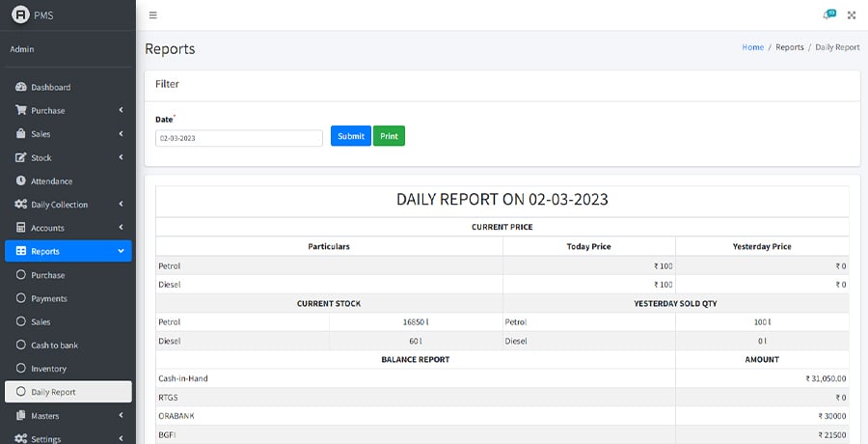This screenshot has width=868, height=444.
Task: Follow the Home breadcrumb link
Action: (x=752, y=47)
